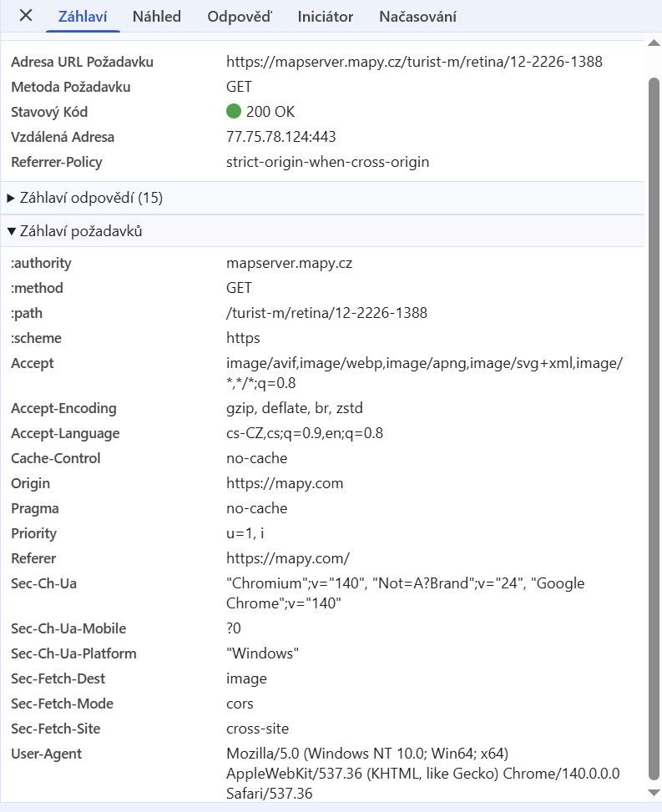662x812 pixels.
Task: Click the scrollbar down arrow
Action: [654, 792]
